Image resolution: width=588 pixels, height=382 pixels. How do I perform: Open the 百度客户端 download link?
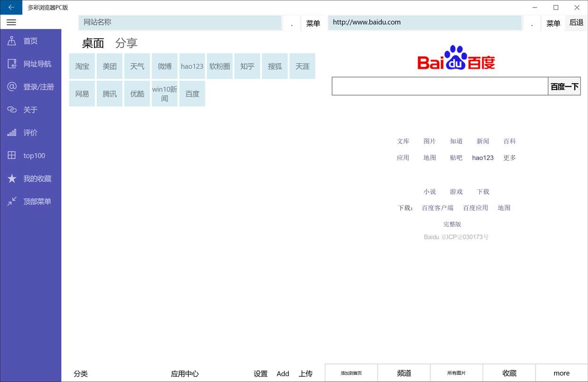437,208
